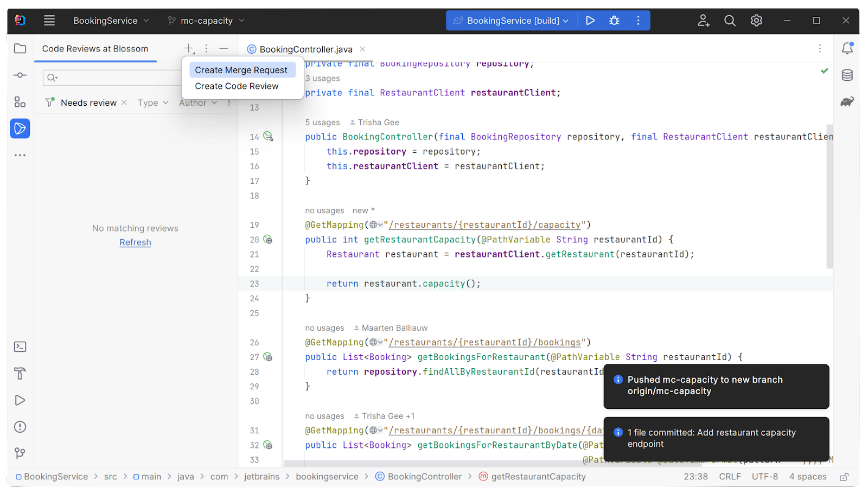This screenshot has width=868, height=494.
Task: Select Code Reviews at Blossom tab
Action: [95, 49]
